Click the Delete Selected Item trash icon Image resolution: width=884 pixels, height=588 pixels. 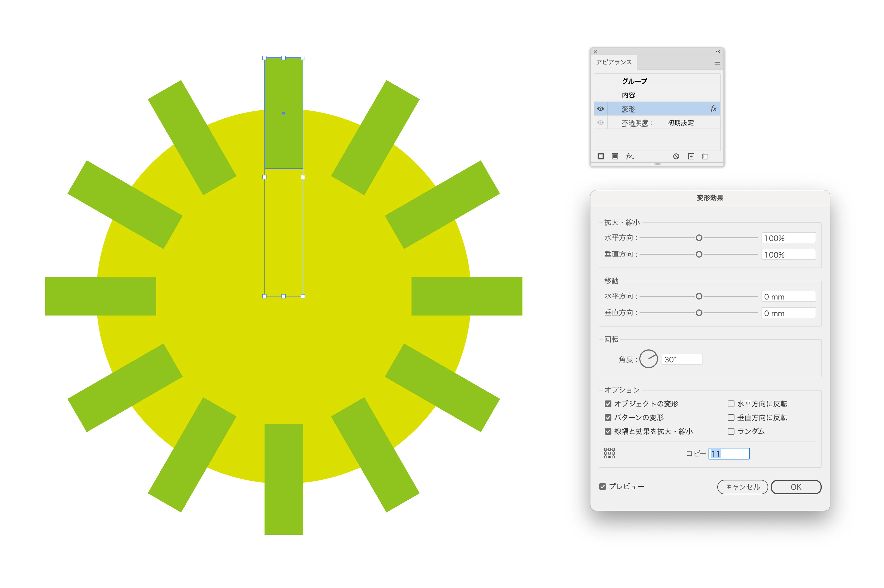pyautogui.click(x=705, y=156)
